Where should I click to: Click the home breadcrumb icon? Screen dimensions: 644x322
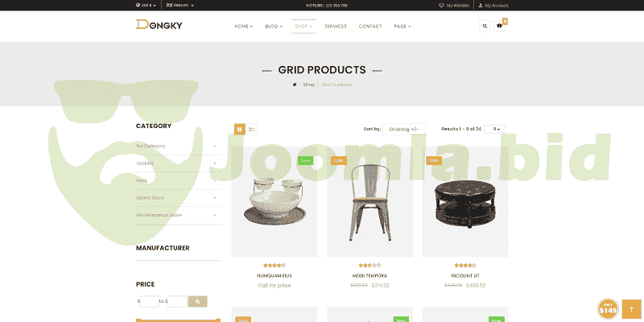[x=295, y=85]
